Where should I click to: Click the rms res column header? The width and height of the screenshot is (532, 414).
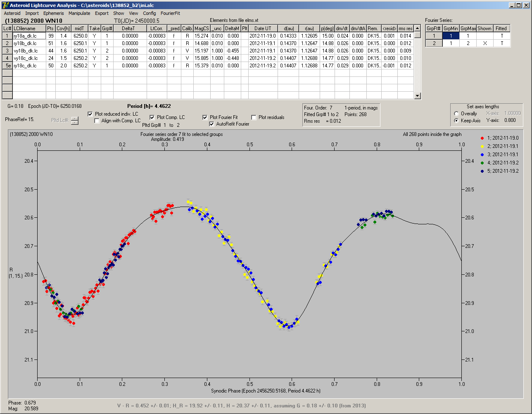pyautogui.click(x=405, y=29)
